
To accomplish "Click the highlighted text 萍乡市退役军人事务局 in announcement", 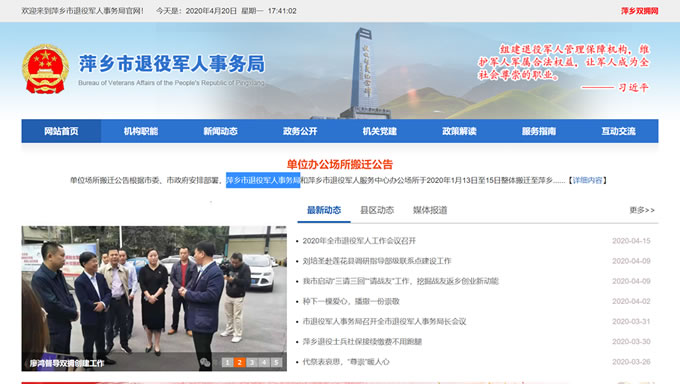I will tap(263, 180).
